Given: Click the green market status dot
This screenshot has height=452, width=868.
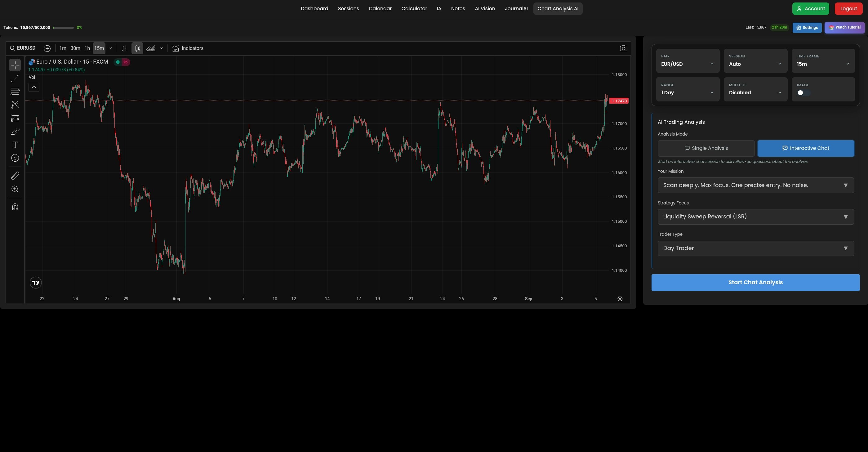Looking at the screenshot, I should pos(118,62).
